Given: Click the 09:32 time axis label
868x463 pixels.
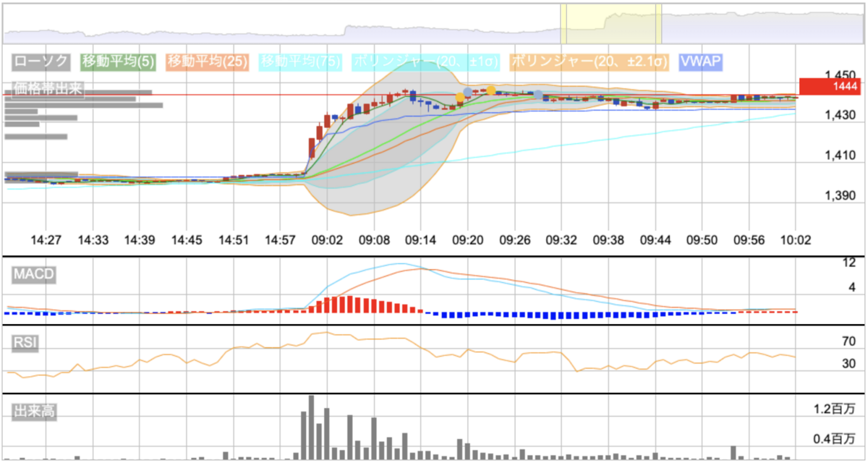Looking at the screenshot, I should coord(561,240).
